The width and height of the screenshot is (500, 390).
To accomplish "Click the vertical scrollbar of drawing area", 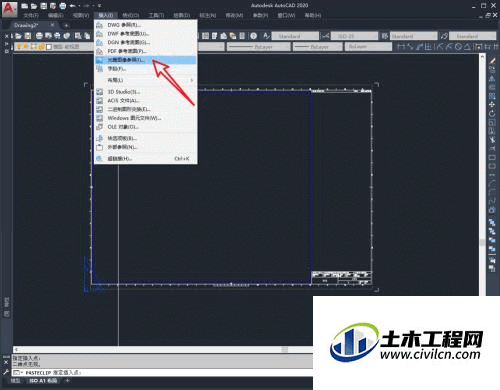I will click(x=482, y=175).
